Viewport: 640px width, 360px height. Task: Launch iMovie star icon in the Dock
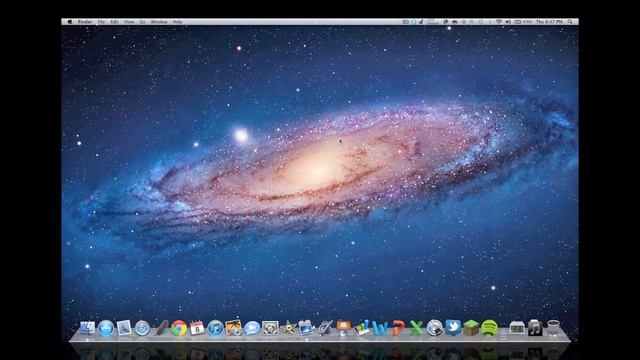(289, 328)
